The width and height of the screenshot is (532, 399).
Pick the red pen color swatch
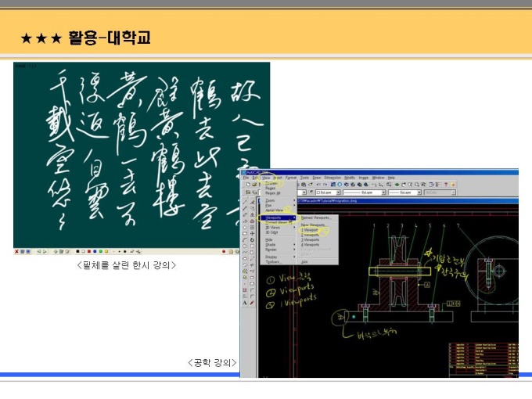(89, 251)
